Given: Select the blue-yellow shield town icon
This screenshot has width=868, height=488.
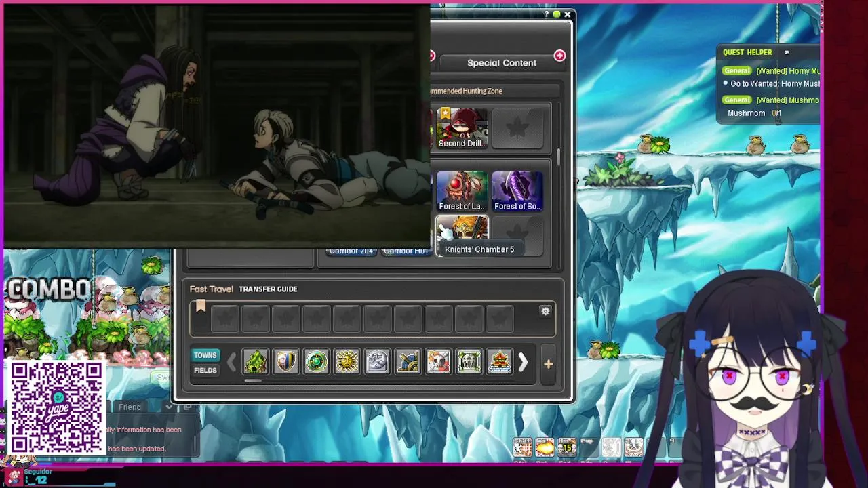Looking at the screenshot, I should pos(286,362).
